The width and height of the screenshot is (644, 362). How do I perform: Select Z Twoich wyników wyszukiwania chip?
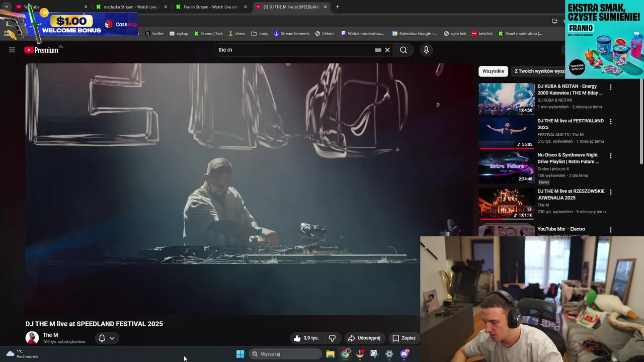(538, 71)
